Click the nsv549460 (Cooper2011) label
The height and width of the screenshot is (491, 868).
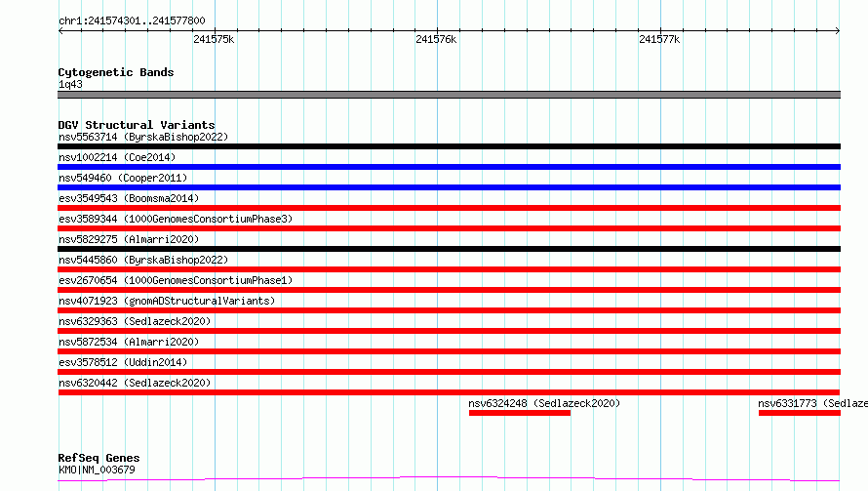[123, 178]
